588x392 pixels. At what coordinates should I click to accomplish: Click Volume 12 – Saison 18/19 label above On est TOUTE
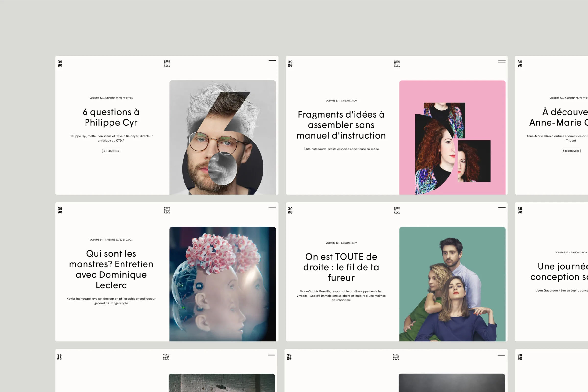341,243
